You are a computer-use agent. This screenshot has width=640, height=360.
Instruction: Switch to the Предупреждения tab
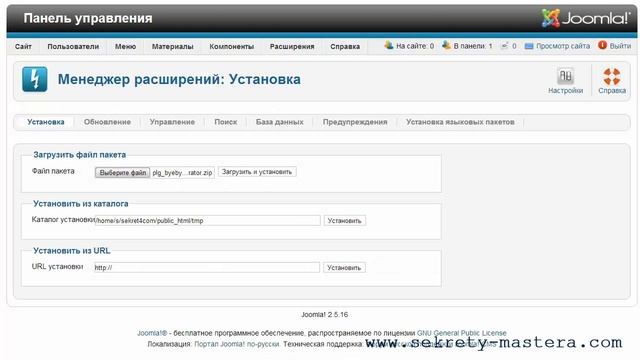(x=355, y=122)
